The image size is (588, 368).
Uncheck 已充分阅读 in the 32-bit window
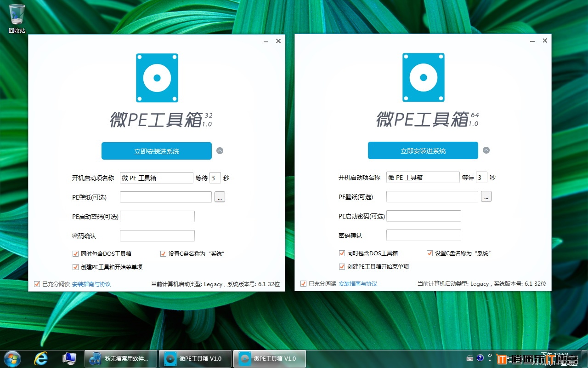[37, 284]
